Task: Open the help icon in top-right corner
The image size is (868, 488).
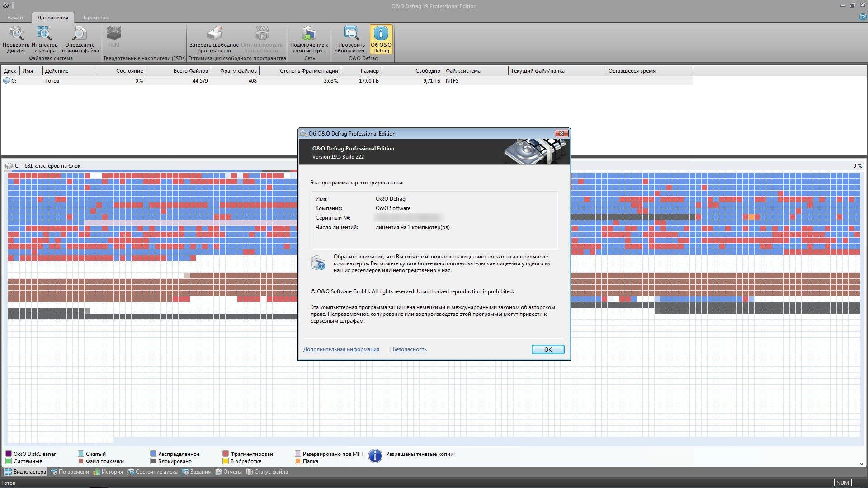Action: pyautogui.click(x=862, y=17)
